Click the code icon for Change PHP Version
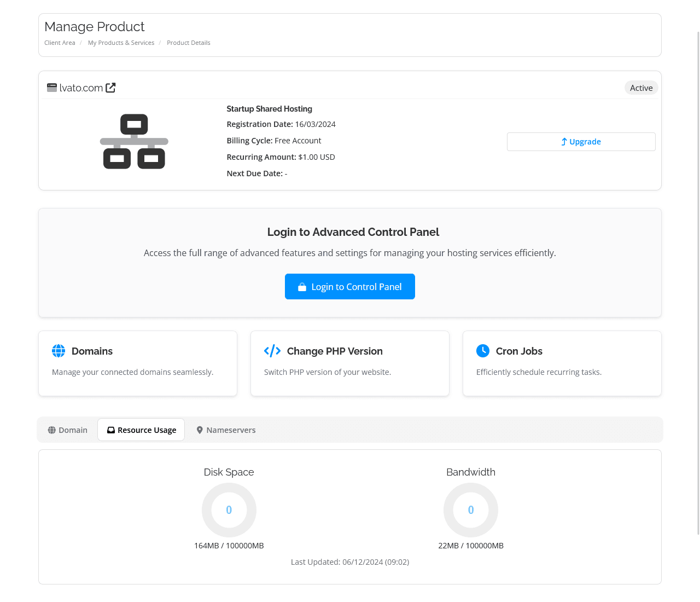Screen dimensions: 700x602 pos(272,351)
